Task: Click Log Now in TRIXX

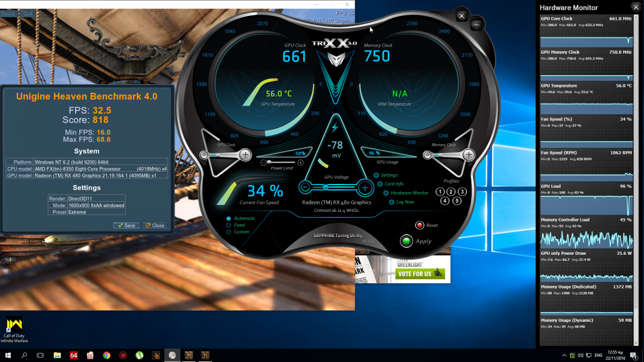Action: [x=402, y=202]
